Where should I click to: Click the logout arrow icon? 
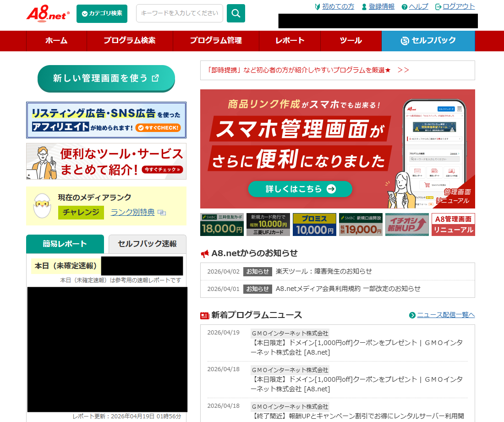(438, 7)
